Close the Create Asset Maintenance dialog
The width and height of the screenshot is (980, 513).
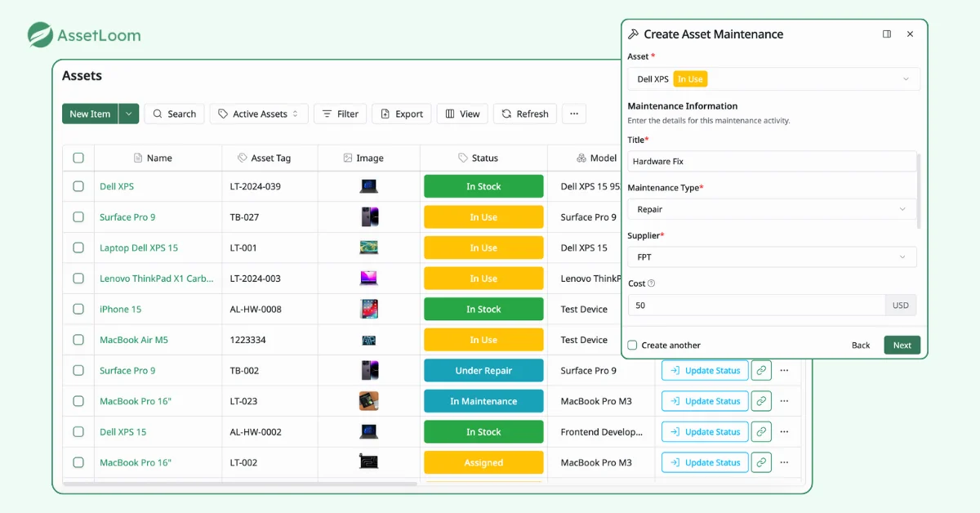tap(911, 34)
